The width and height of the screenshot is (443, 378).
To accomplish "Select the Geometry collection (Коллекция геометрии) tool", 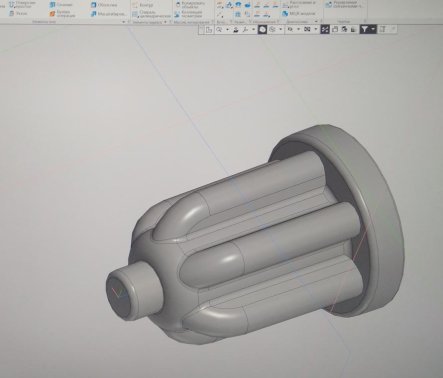I will tap(188, 14).
